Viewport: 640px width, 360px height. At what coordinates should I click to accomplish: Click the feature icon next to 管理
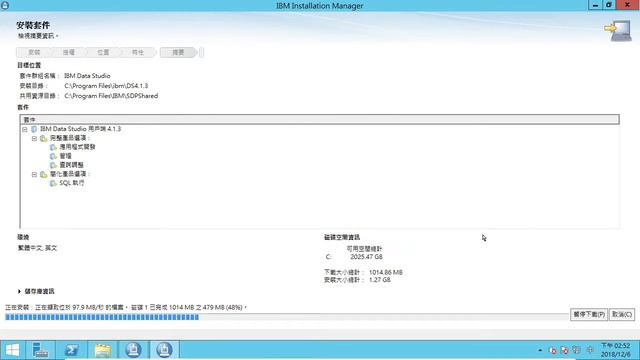53,156
